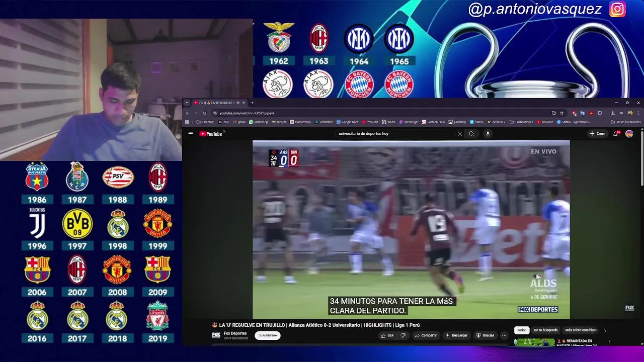Open the WOW bookmark
Screen dimensions: 644x362
[x=389, y=122]
